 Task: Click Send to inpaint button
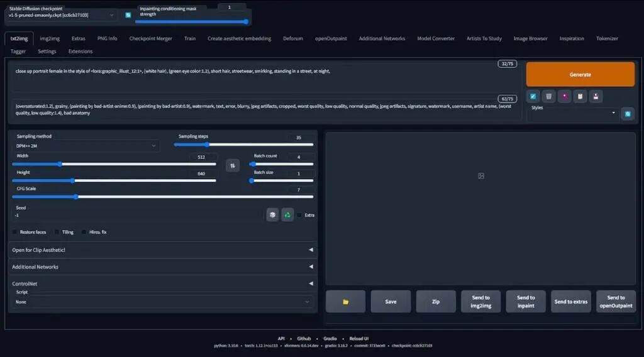point(526,302)
